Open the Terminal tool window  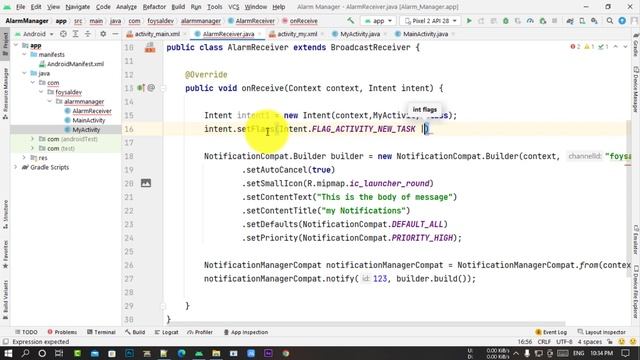101,332
